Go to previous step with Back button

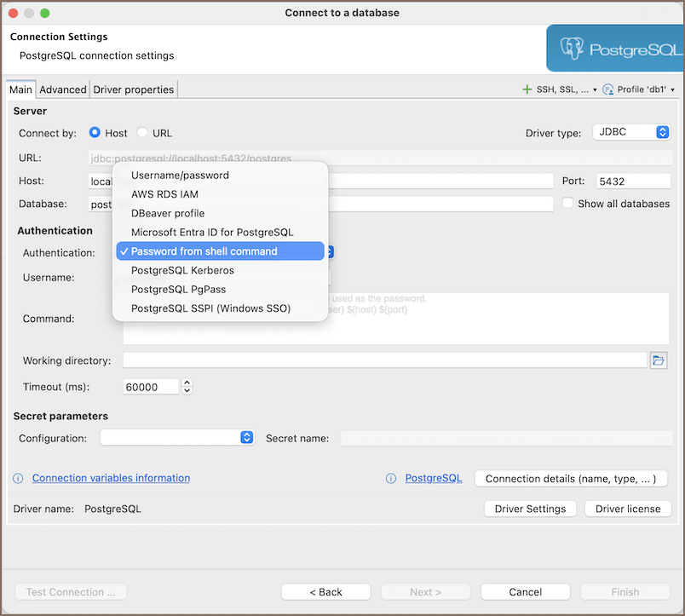pos(326,592)
